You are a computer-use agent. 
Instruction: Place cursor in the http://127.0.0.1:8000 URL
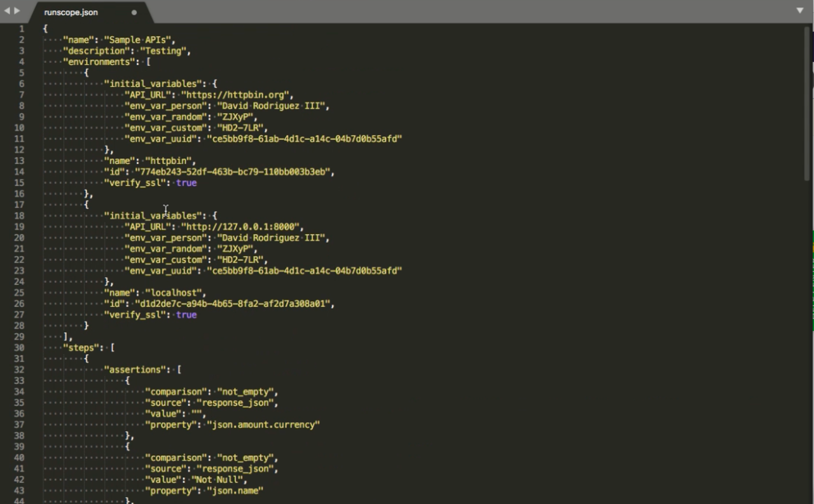pos(242,227)
